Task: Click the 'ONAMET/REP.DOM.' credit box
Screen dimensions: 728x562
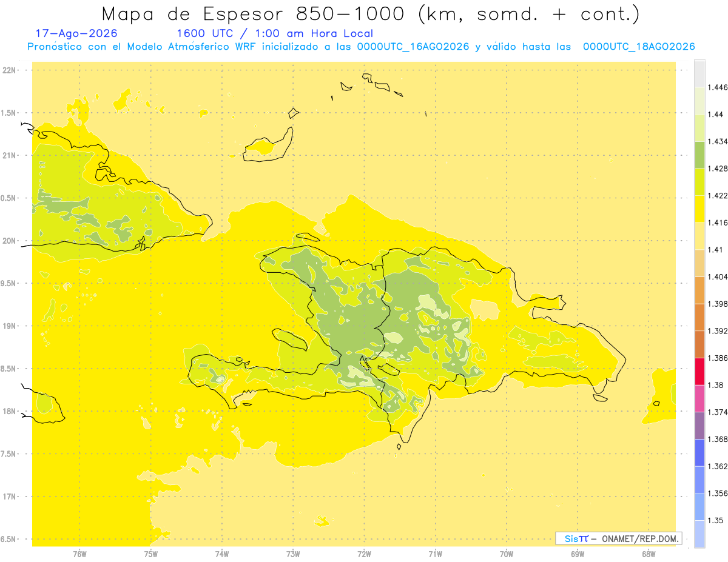Action: point(619,538)
